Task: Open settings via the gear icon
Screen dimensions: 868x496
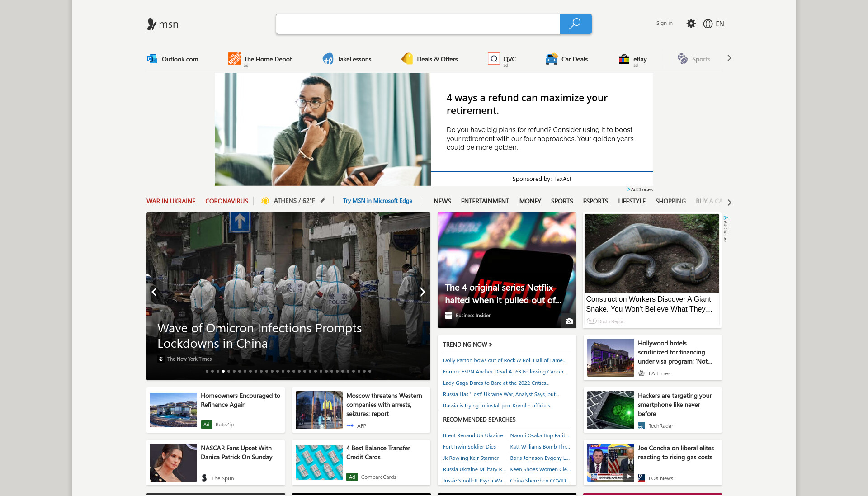Action: [691, 24]
